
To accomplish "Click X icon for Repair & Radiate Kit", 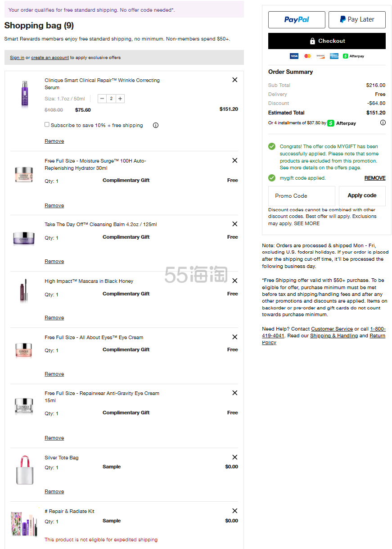I will 234,511.
